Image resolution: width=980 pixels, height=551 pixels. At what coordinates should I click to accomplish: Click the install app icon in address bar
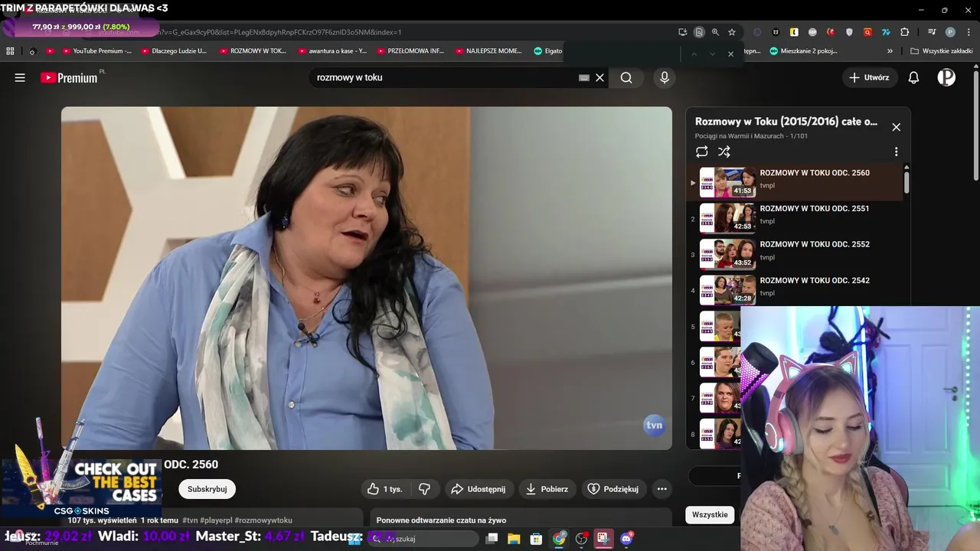(682, 32)
